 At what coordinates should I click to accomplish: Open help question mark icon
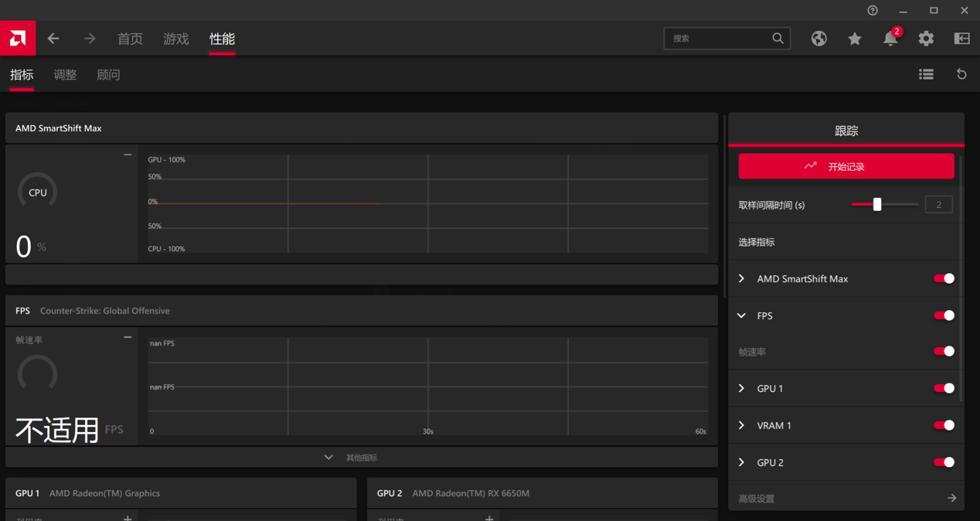click(x=873, y=10)
